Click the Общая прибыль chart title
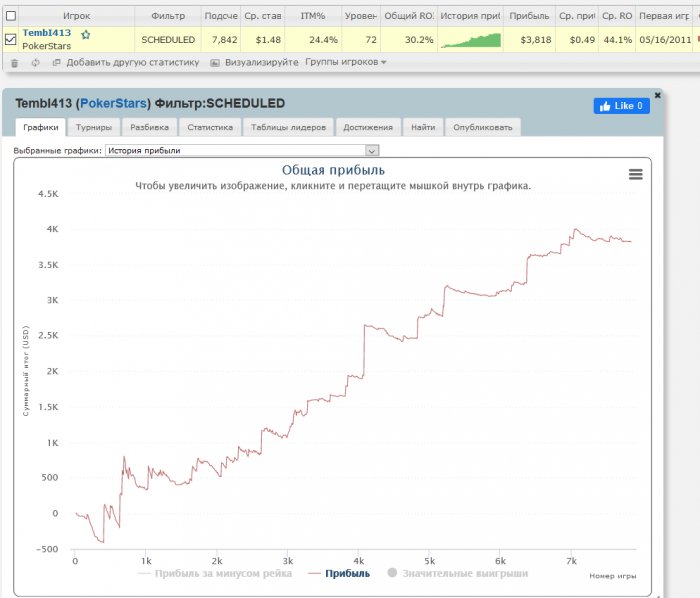 pos(333,170)
